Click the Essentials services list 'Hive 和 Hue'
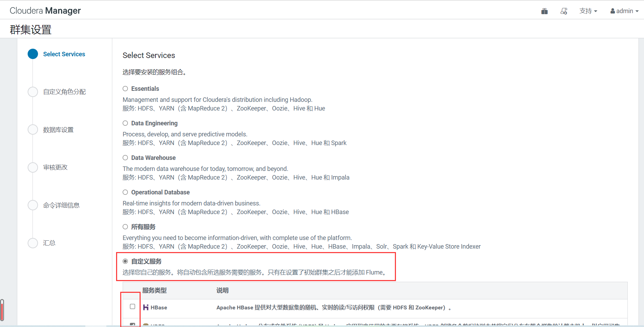644x327 pixels. coord(224,108)
